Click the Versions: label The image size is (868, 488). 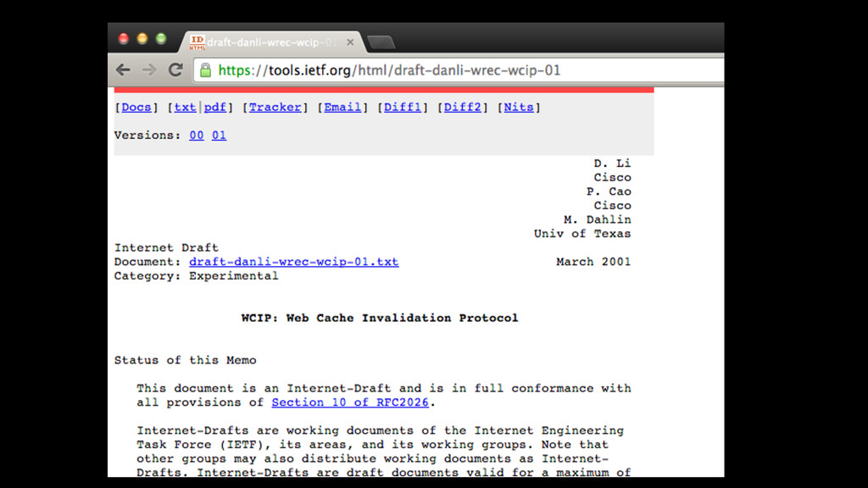(x=147, y=136)
